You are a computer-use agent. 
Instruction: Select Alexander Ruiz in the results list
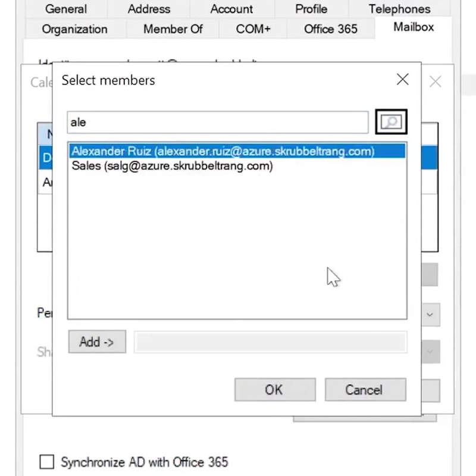pos(237,151)
